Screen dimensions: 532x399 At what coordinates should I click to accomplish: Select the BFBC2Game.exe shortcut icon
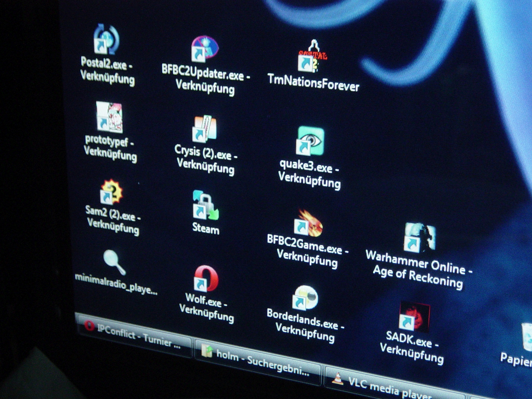(x=309, y=223)
